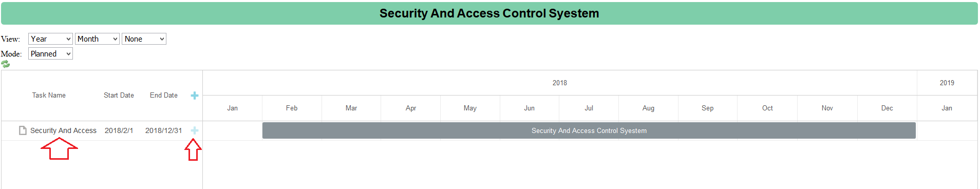
Task: Click the Oct month column header
Action: 767,108
